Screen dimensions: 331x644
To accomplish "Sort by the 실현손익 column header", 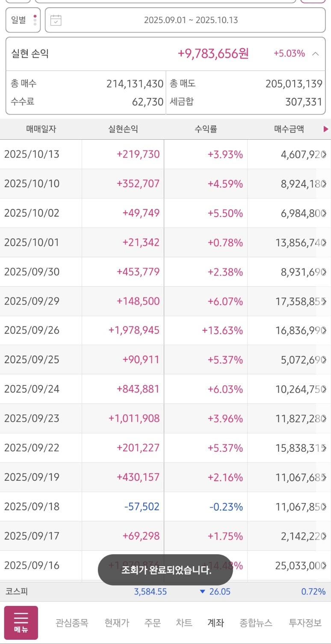I will (123, 129).
